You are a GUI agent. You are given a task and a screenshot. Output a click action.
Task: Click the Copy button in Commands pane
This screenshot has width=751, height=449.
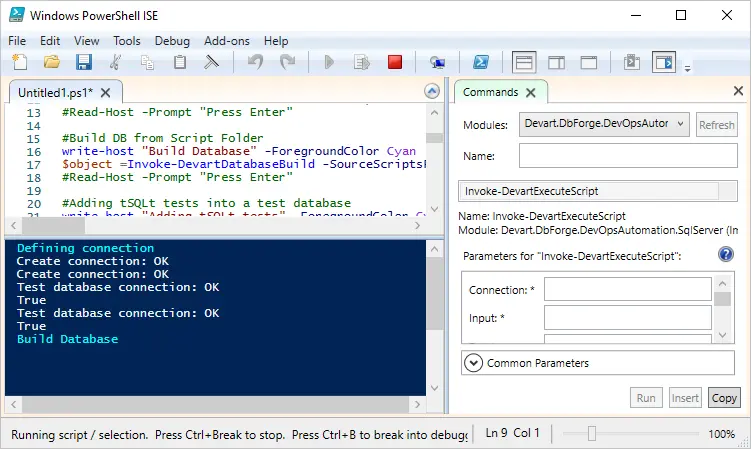point(724,398)
